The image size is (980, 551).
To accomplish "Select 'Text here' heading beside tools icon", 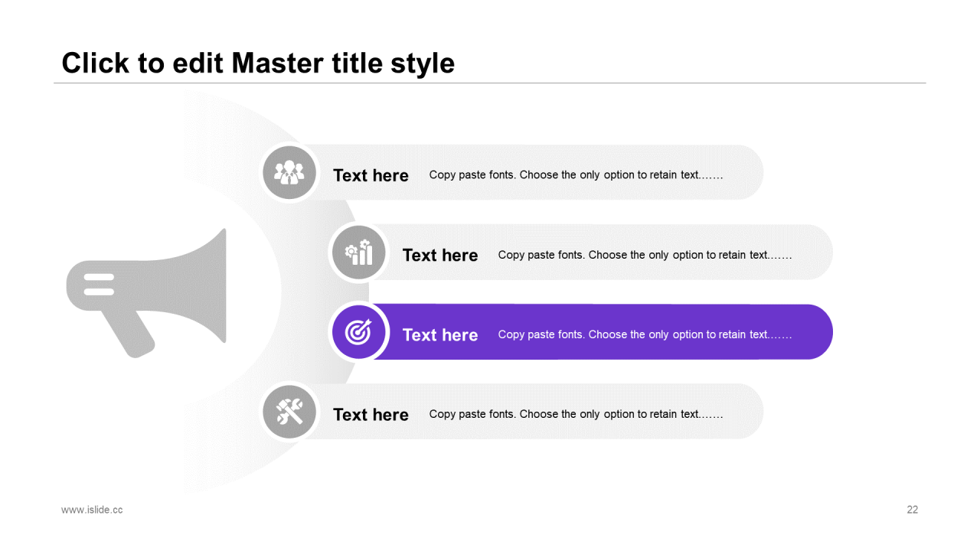I will pyautogui.click(x=371, y=414).
